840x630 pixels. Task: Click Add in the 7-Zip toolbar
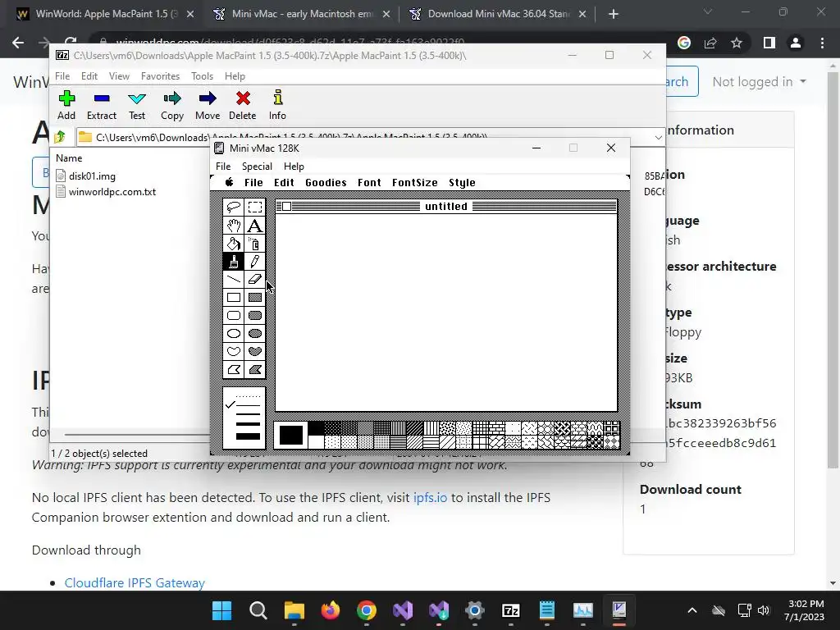tap(66, 105)
